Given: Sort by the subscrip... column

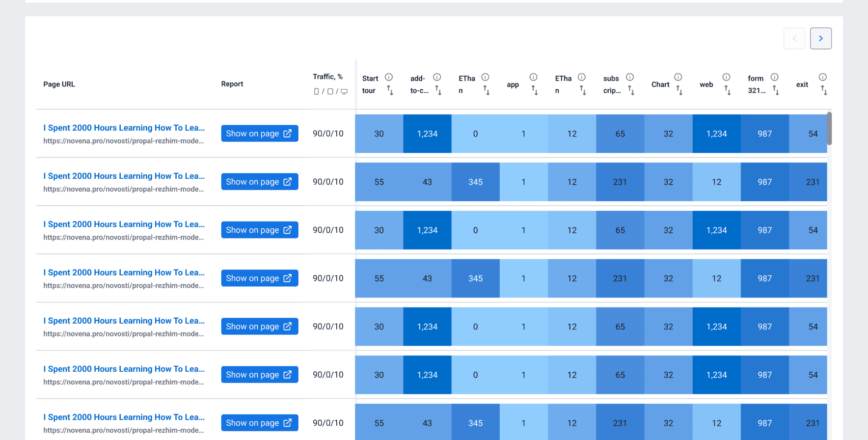Looking at the screenshot, I should click(631, 90).
